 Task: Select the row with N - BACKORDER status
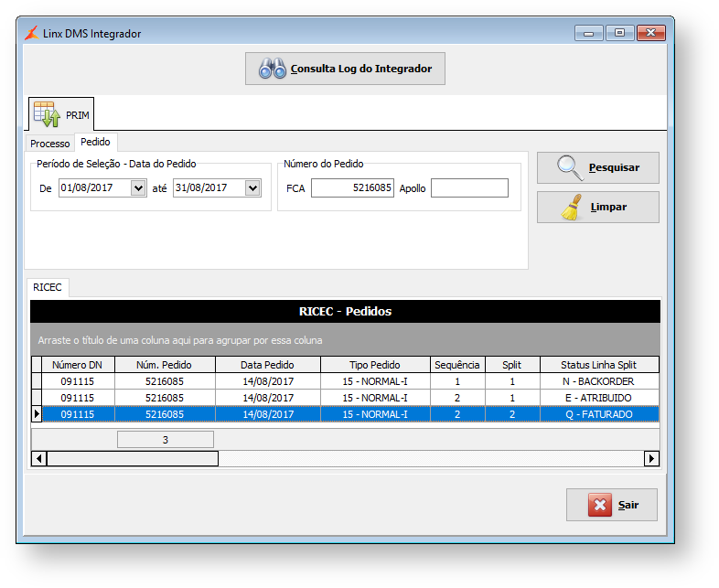[x=350, y=381]
